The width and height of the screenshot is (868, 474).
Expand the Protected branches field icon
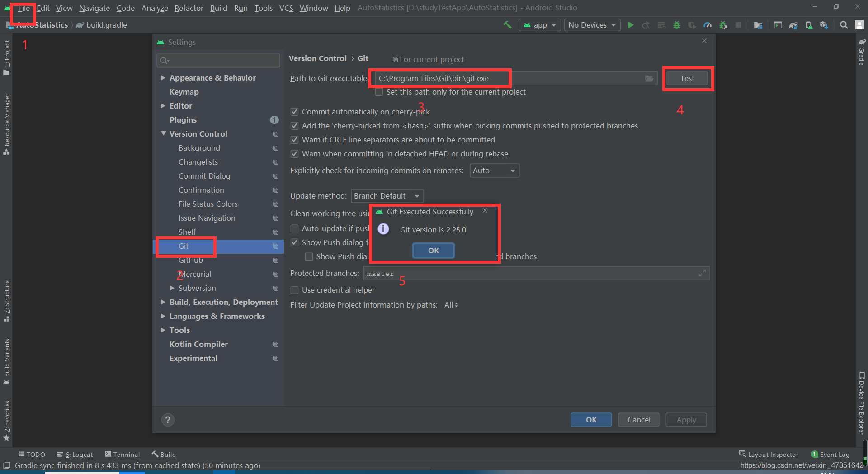pyautogui.click(x=702, y=273)
